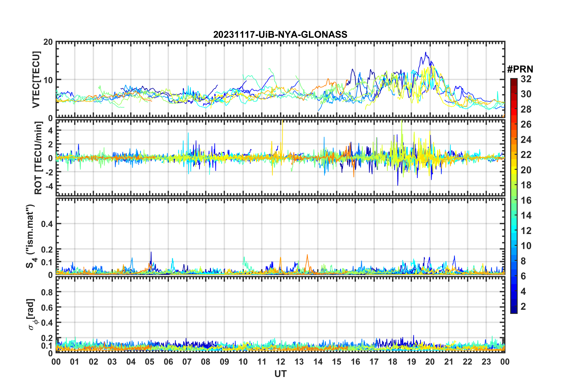This screenshot has height=392, width=561.
Task: Click the plot title 20231117-UiB-NYA-GLONASS
Action: (280, 34)
